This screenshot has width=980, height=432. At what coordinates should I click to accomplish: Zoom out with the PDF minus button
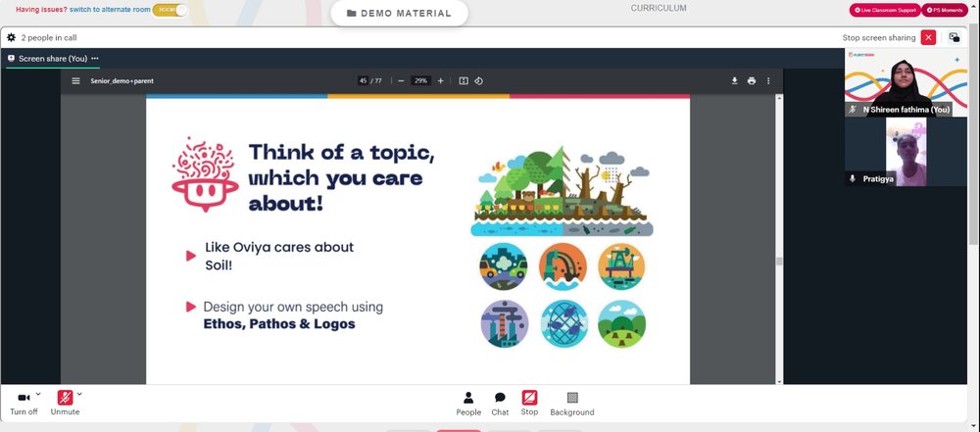click(401, 80)
